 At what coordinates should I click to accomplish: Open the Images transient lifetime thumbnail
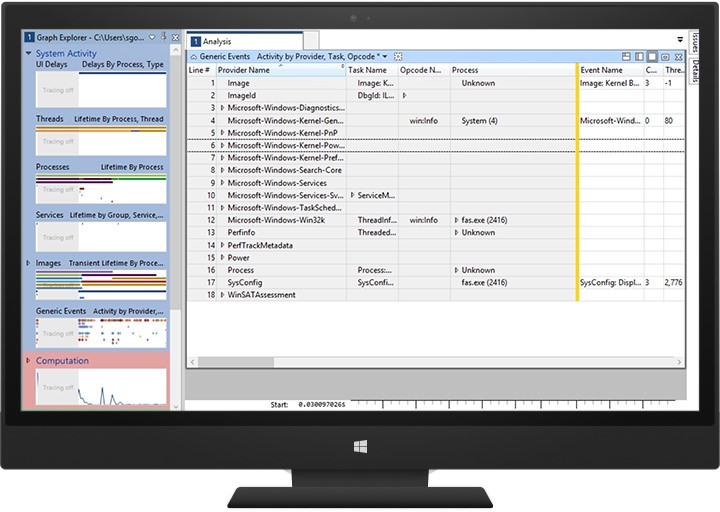click(101, 285)
